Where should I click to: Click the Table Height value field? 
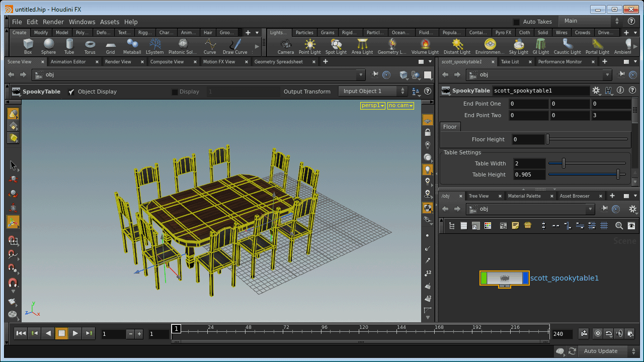point(529,174)
